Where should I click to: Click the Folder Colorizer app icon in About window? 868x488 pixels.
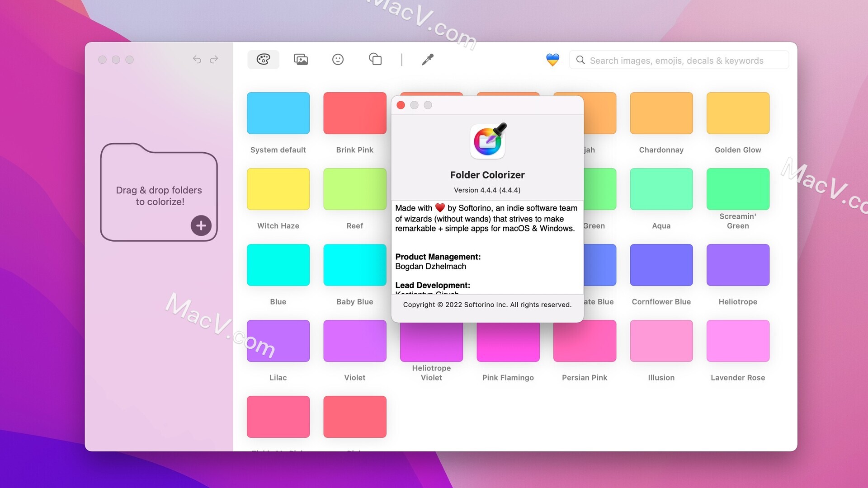tap(488, 141)
